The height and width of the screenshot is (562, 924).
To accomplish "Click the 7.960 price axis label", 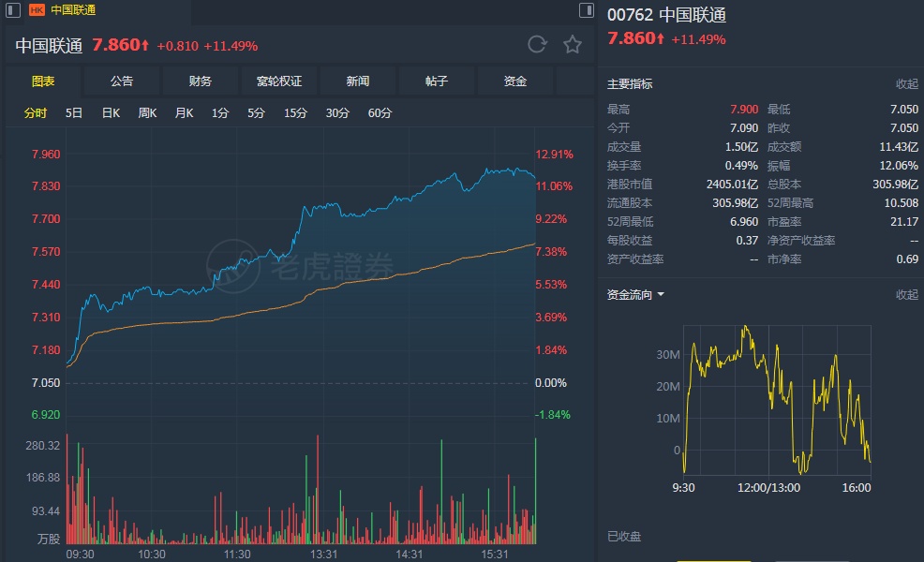I will [46, 155].
